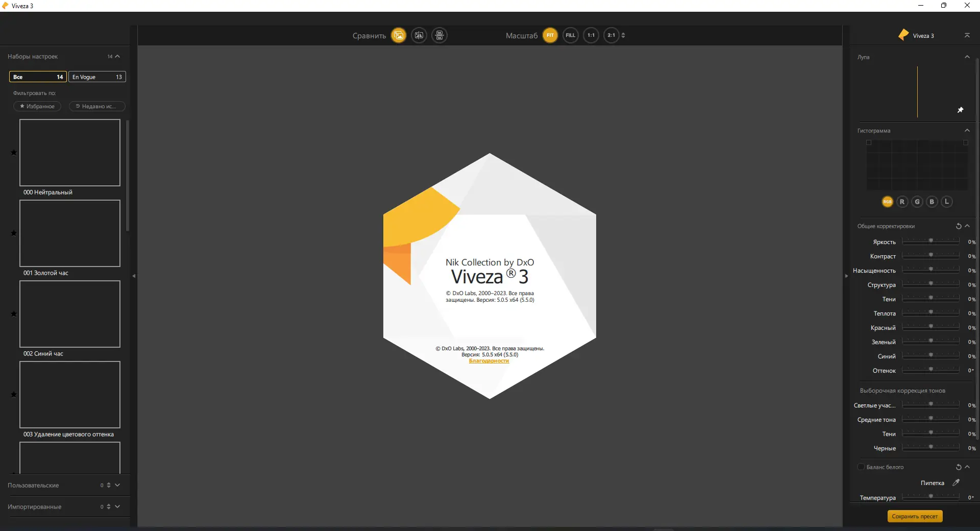Screen dimensions: 980x531
Task: Switch to split preview compare mode
Action: click(419, 35)
